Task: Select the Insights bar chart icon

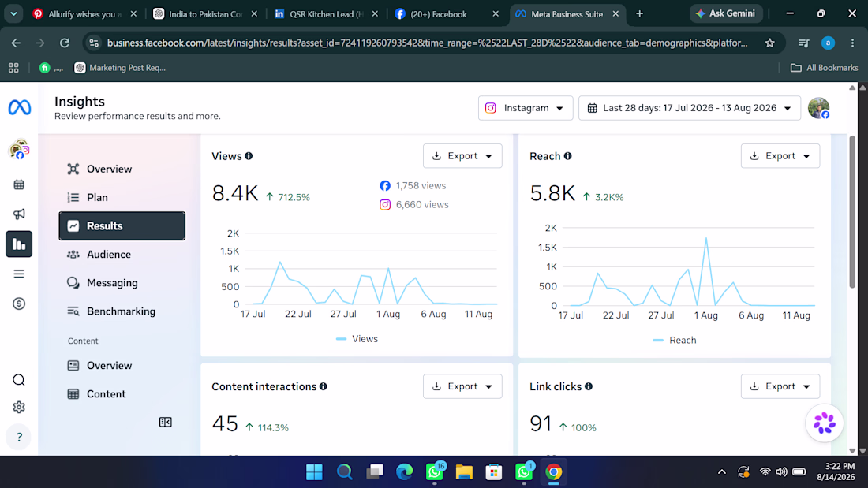Action: [19, 244]
